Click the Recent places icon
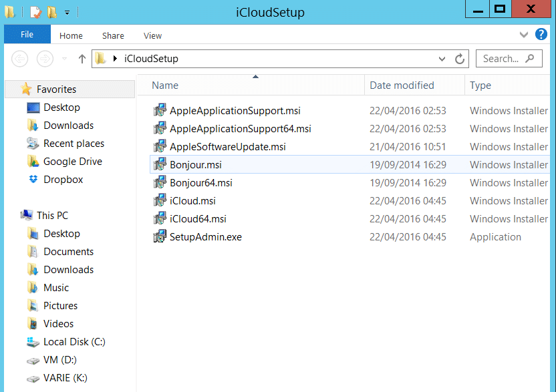Screen dimensions: 556x392 (33, 143)
